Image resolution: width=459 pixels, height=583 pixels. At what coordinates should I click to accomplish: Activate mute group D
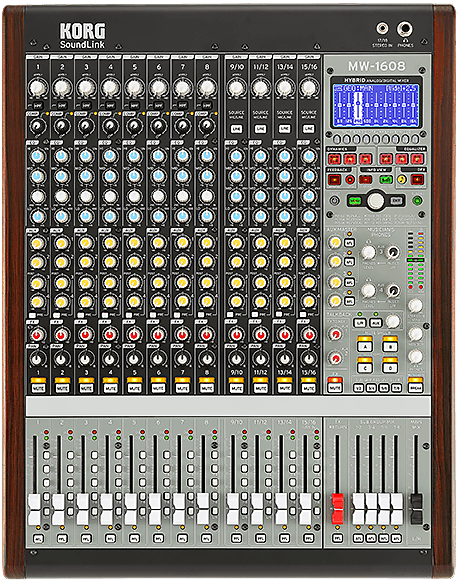(390, 368)
